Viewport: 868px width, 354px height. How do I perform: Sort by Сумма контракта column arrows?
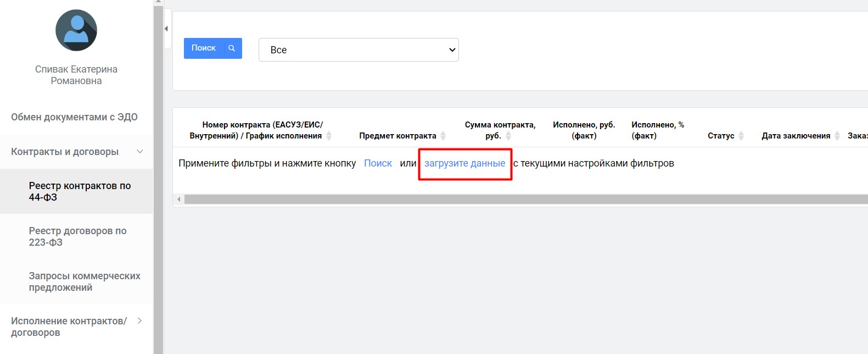pyautogui.click(x=508, y=136)
